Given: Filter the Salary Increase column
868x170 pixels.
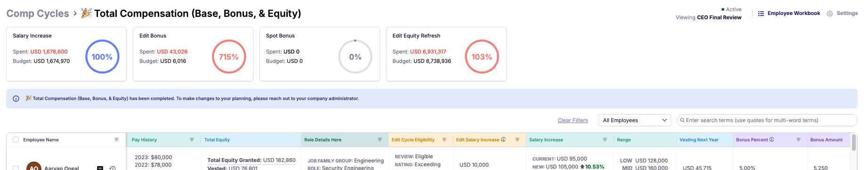Looking at the screenshot, I should 605,140.
